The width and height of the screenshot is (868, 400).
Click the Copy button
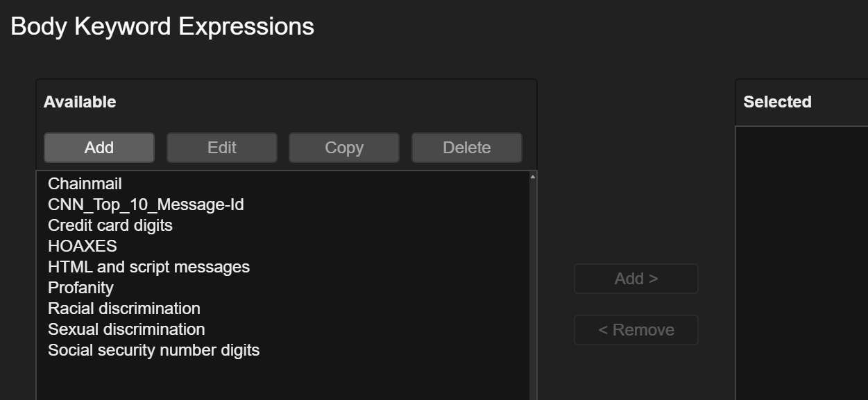tap(344, 148)
